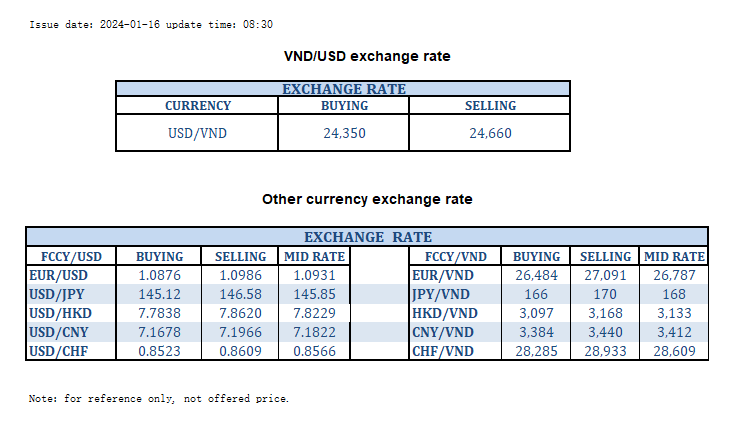The width and height of the screenshot is (743, 424).
Task: Select the EUR/USD mid rate 1.0931
Action: [316, 273]
